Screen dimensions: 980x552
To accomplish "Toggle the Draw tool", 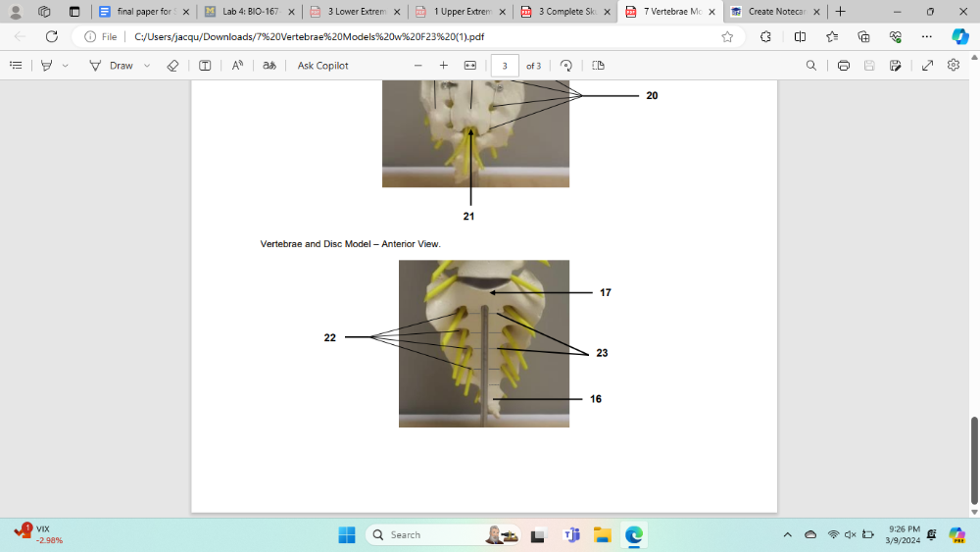I will tap(112, 66).
